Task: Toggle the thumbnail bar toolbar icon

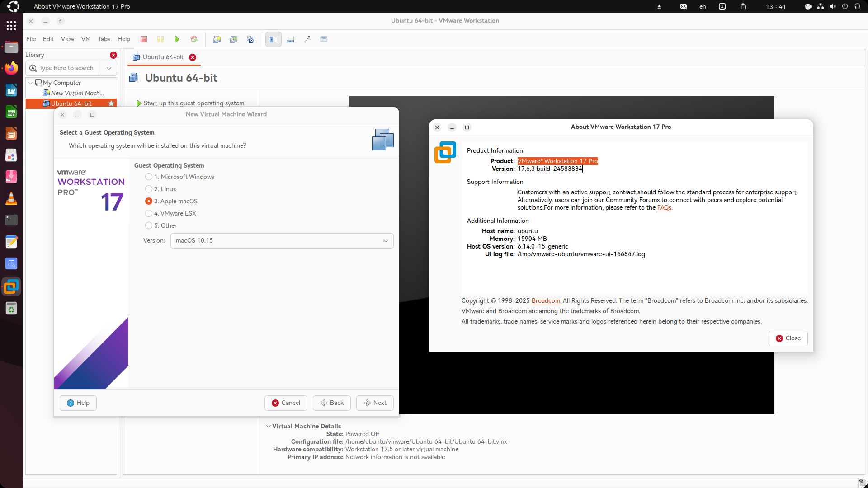Action: tap(290, 39)
